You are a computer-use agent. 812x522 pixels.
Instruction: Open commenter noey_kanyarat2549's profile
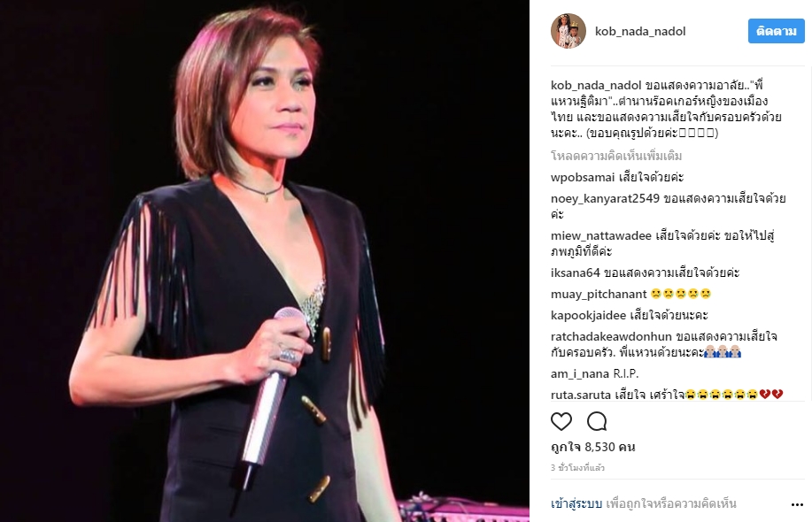605,199
